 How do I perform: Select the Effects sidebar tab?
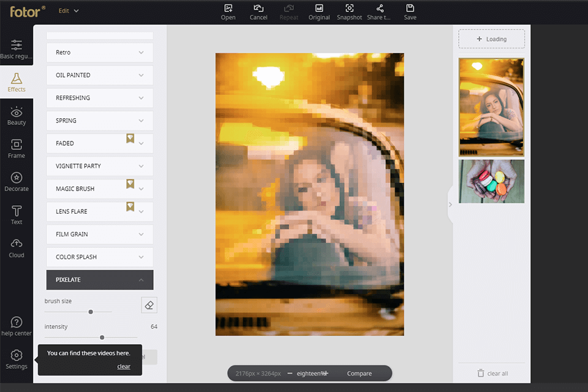[17, 83]
